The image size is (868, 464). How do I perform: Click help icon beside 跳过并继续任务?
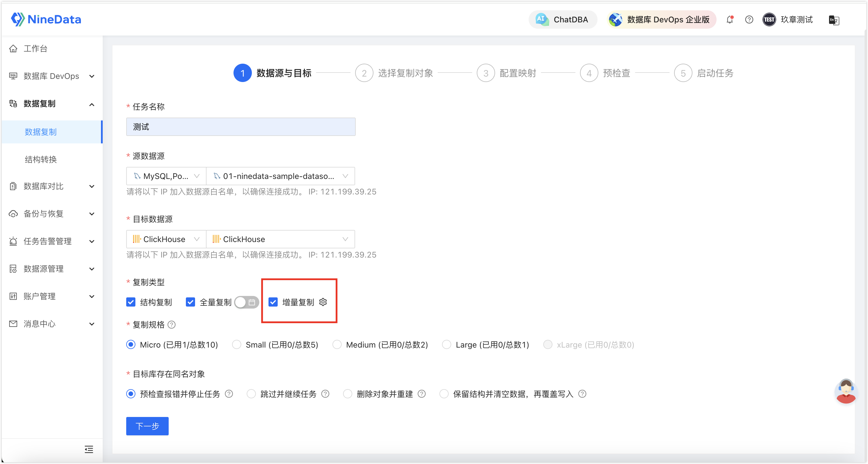click(325, 393)
